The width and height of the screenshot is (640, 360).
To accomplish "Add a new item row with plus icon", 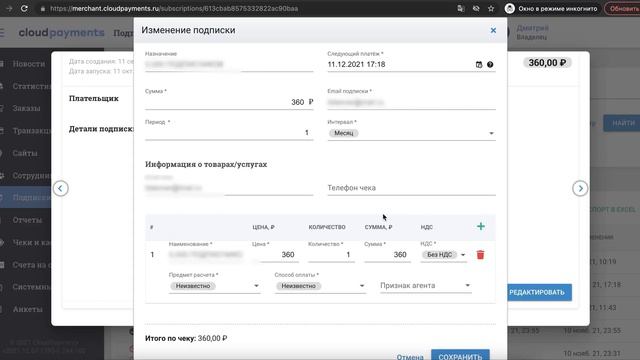I will click(481, 227).
